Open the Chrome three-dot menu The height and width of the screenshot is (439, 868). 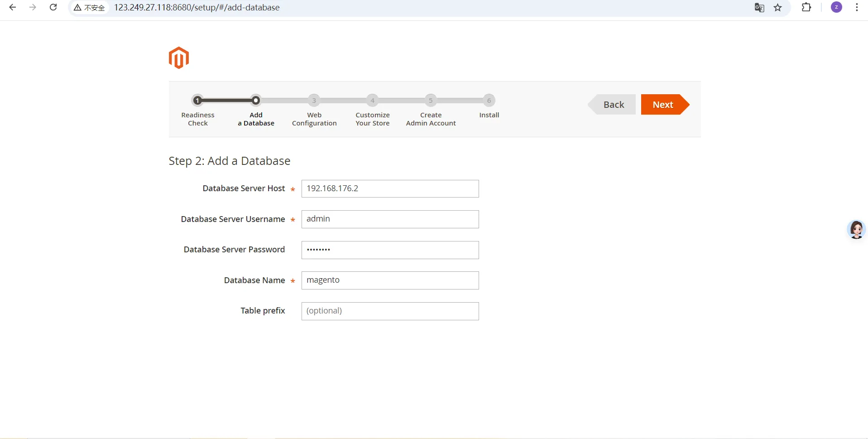pos(857,7)
